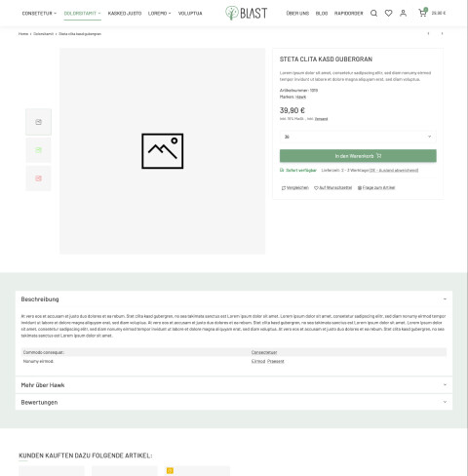The height and width of the screenshot is (476, 468).
Task: Go to the previous product arrow
Action: click(428, 33)
